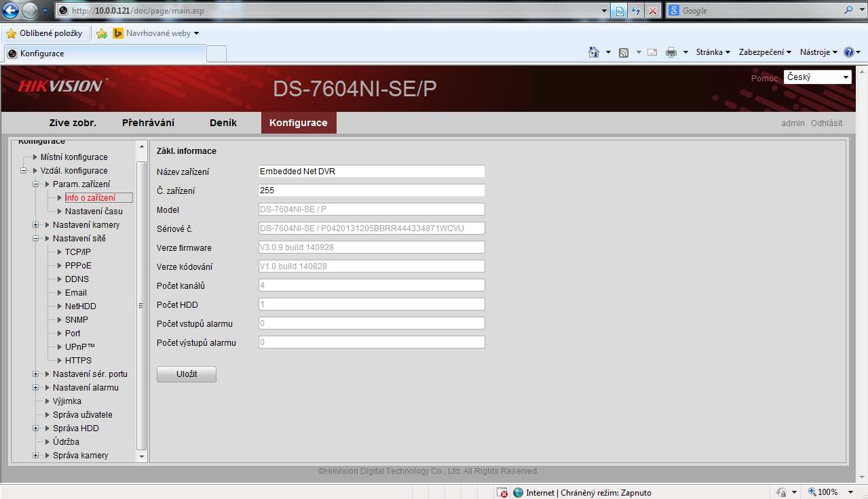Screen dimensions: 868x499
Task: Click the admin user label
Action: [793, 123]
